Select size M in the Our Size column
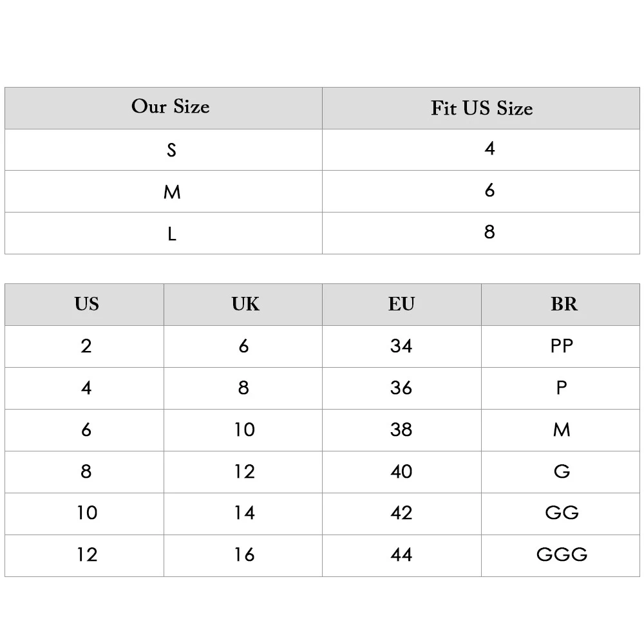 click(x=171, y=192)
